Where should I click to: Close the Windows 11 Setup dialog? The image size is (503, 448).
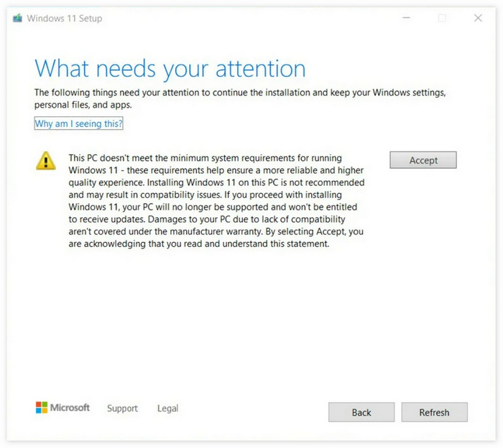click(x=478, y=18)
